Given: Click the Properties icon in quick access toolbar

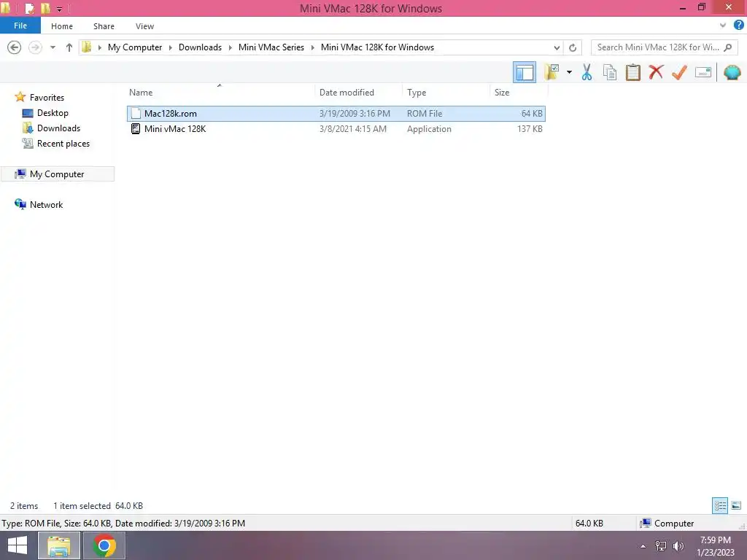Looking at the screenshot, I should [30, 9].
